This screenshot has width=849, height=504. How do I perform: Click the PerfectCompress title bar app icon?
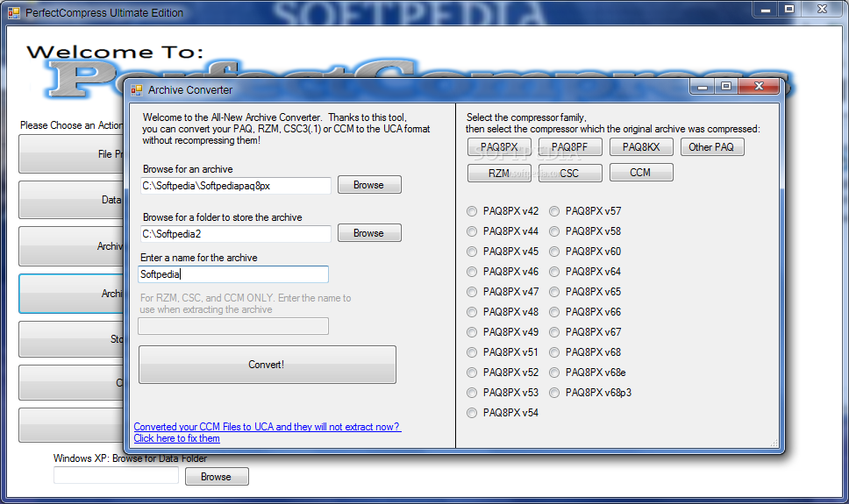point(13,12)
